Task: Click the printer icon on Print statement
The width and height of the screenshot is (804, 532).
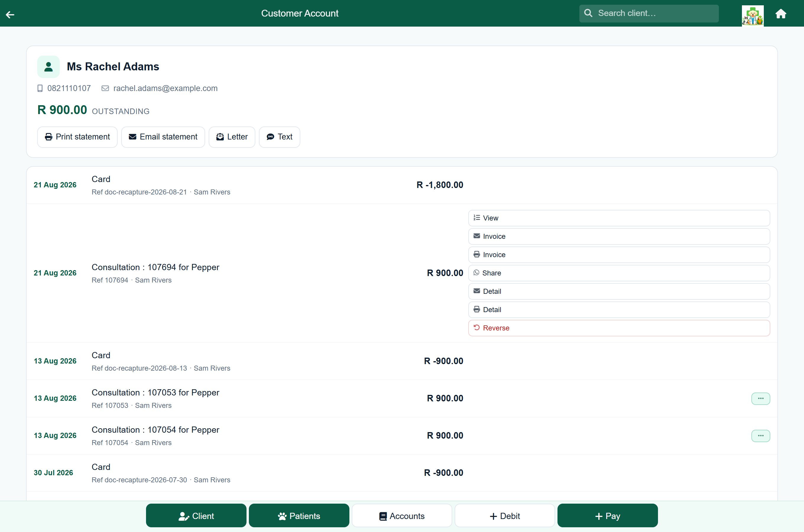Action: coord(48,137)
